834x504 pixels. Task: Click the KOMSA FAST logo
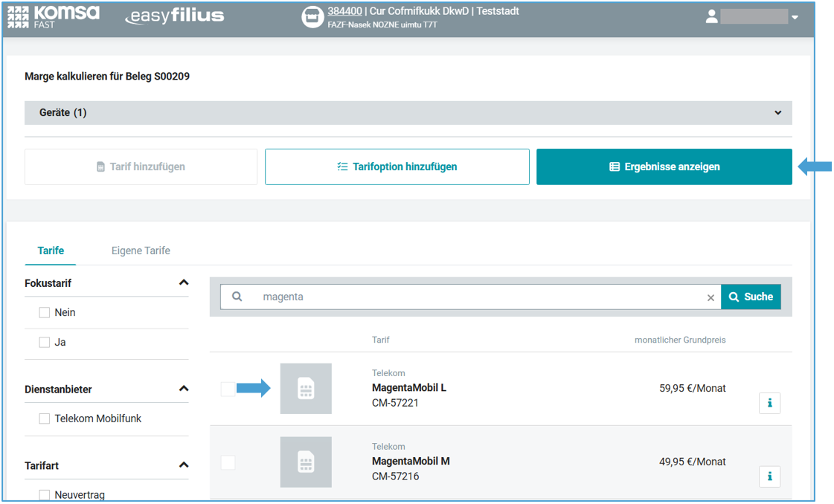(53, 16)
